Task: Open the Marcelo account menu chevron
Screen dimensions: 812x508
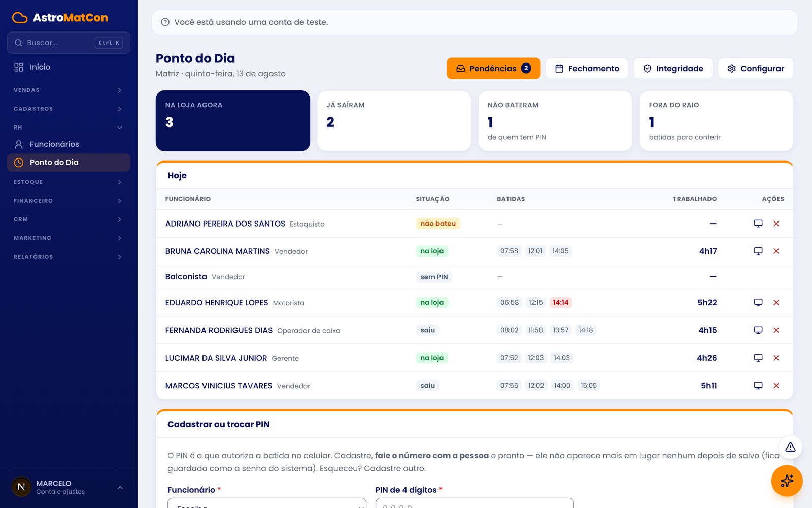Action: (x=120, y=488)
